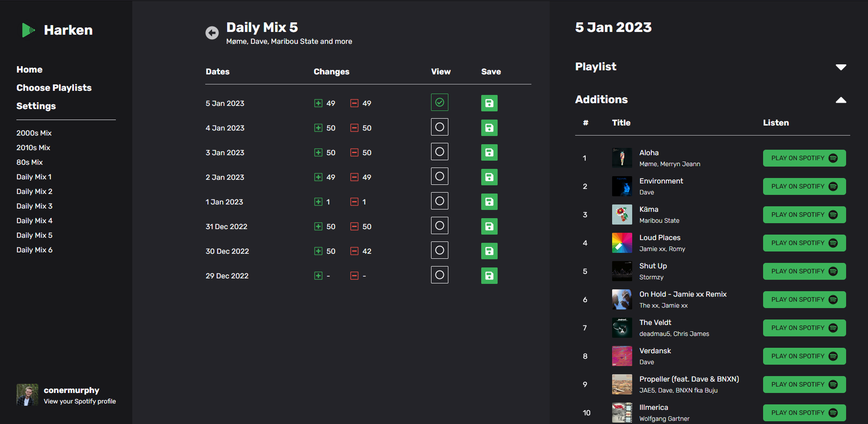Expand the Playlist section arrow

pos(841,67)
